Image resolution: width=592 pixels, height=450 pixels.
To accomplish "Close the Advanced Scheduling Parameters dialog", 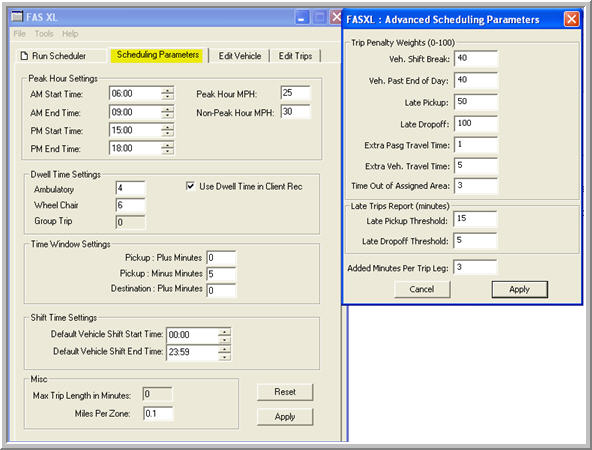I will (571, 19).
